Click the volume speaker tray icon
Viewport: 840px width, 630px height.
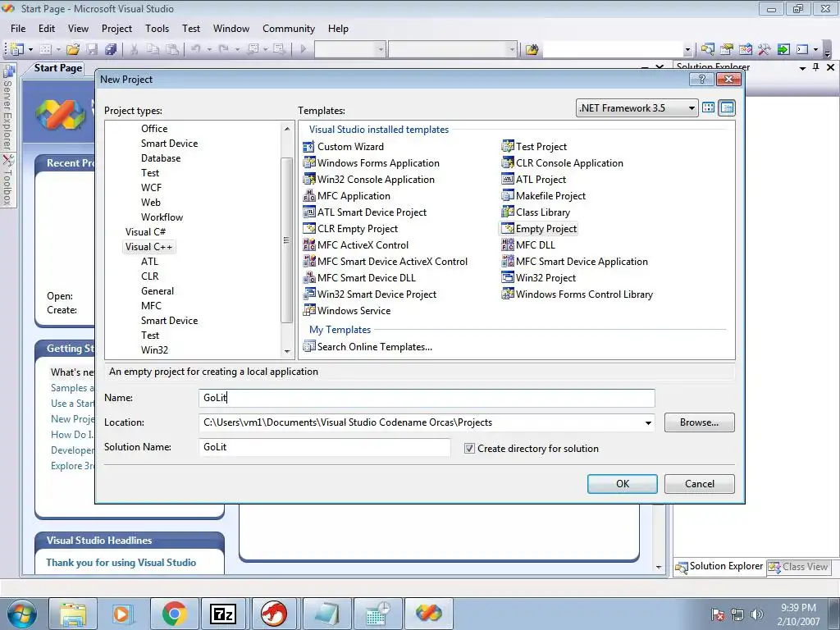tap(757, 614)
